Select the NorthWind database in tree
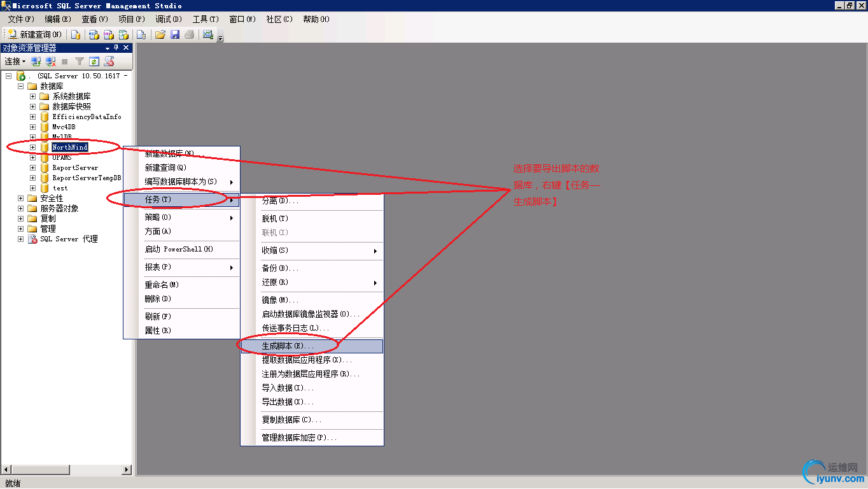This screenshot has width=868, height=489. [x=70, y=147]
